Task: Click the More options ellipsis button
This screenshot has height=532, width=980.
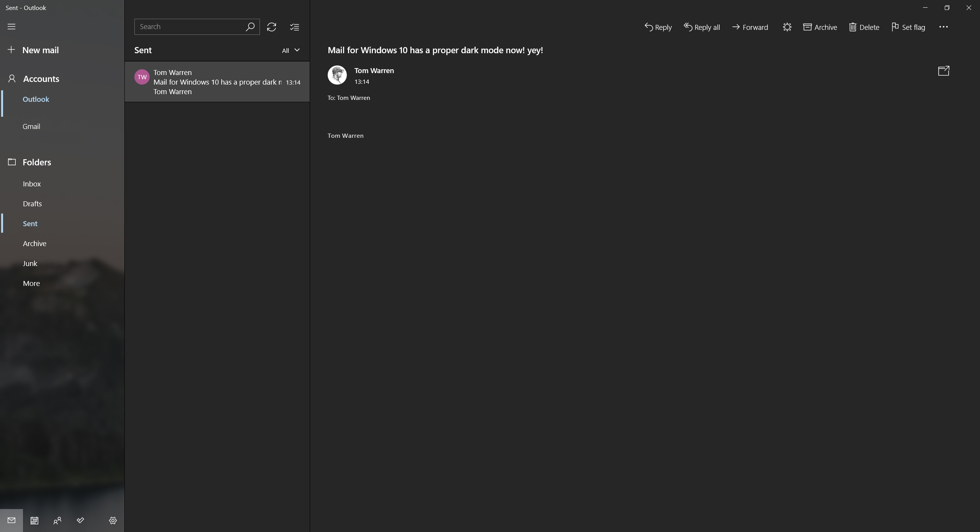Action: [943, 26]
